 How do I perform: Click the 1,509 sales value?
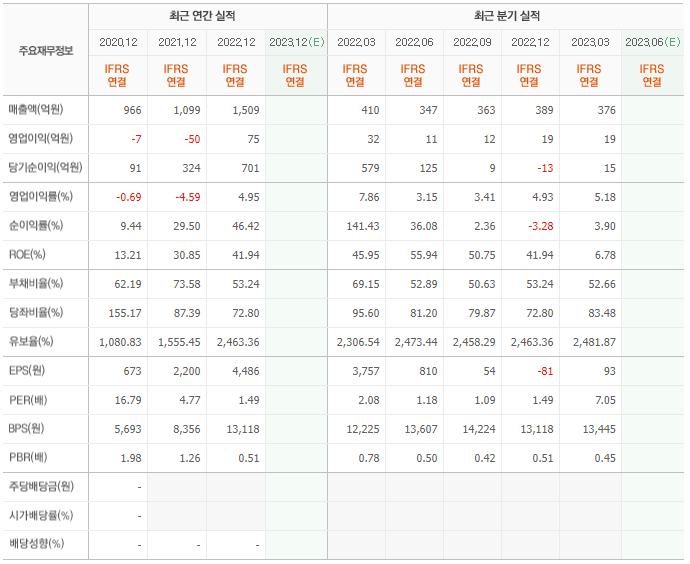point(246,110)
